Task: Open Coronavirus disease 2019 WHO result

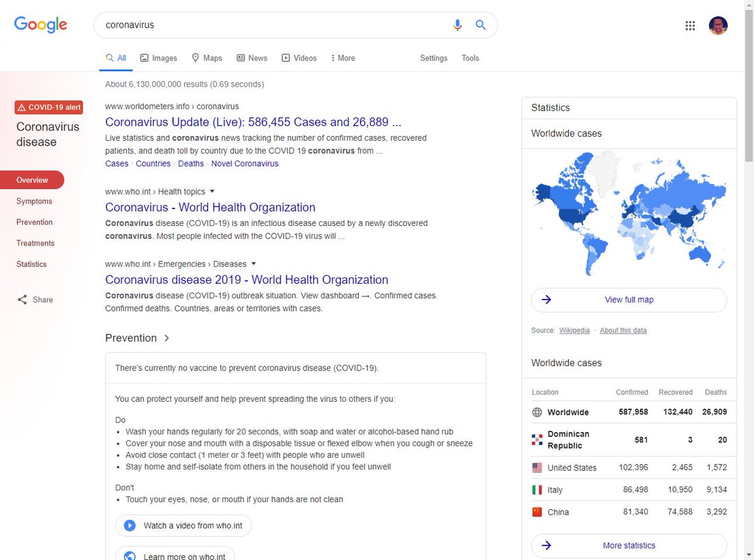Action: click(x=247, y=279)
